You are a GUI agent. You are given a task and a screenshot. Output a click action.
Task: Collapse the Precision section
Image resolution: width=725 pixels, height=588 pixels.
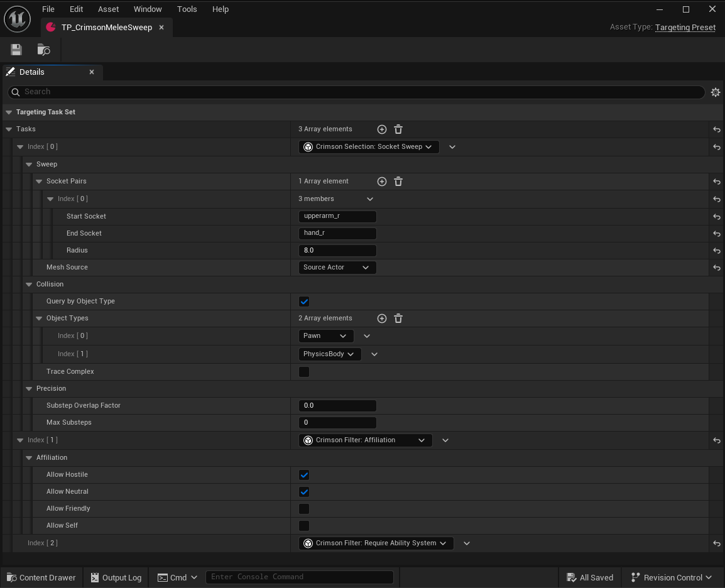click(29, 389)
